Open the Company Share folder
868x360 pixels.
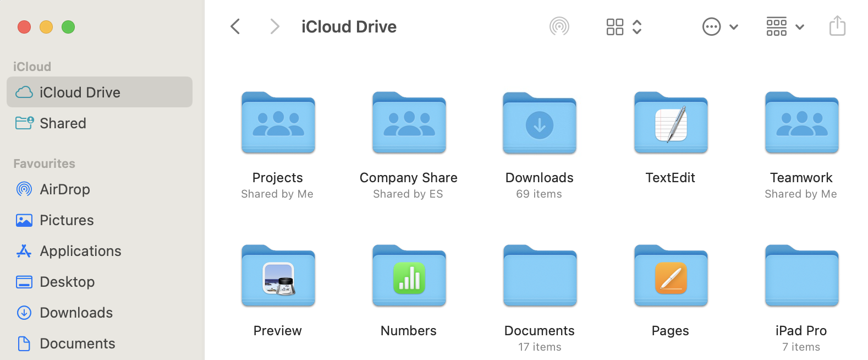(409, 123)
